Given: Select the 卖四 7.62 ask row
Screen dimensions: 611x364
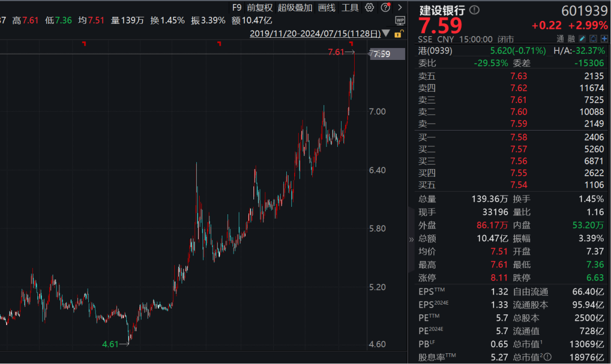Looking at the screenshot, I should pyautogui.click(x=511, y=88).
